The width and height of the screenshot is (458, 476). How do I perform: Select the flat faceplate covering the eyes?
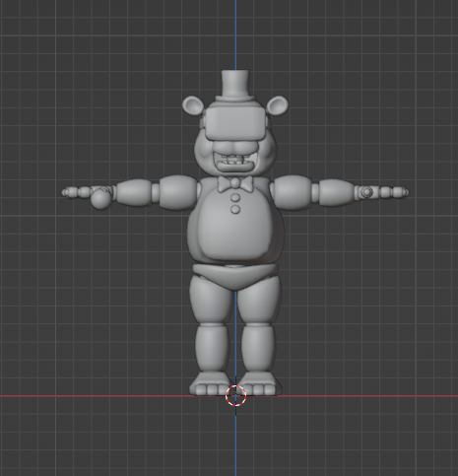tap(235, 124)
